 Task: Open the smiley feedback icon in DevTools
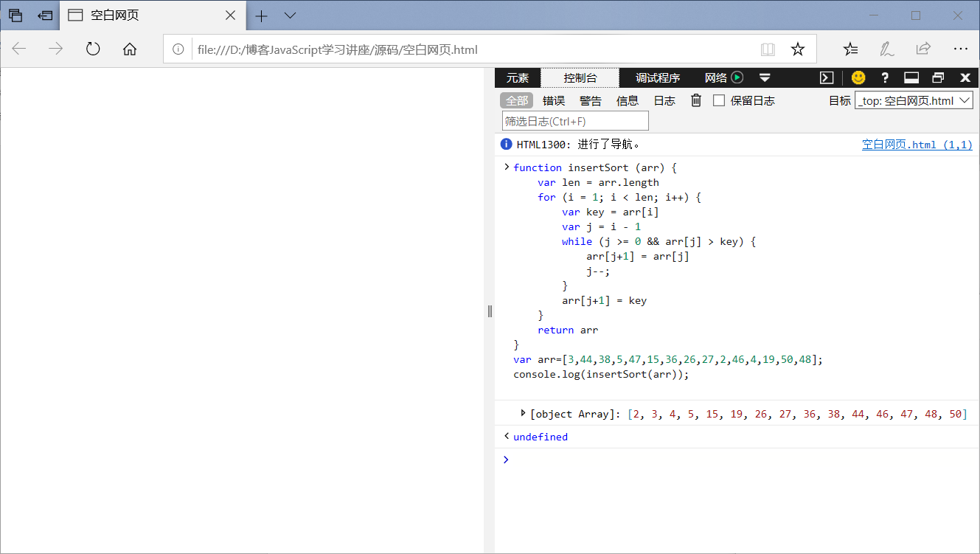tap(858, 77)
